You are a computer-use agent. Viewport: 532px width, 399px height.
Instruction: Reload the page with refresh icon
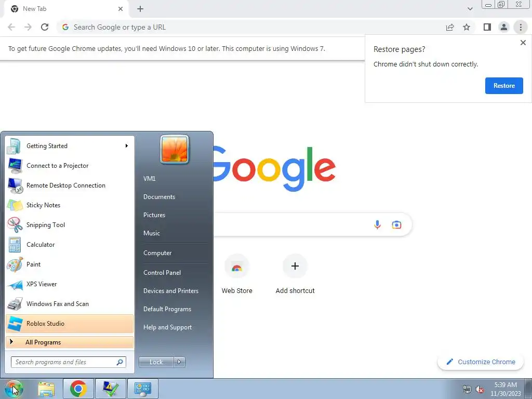(x=45, y=27)
